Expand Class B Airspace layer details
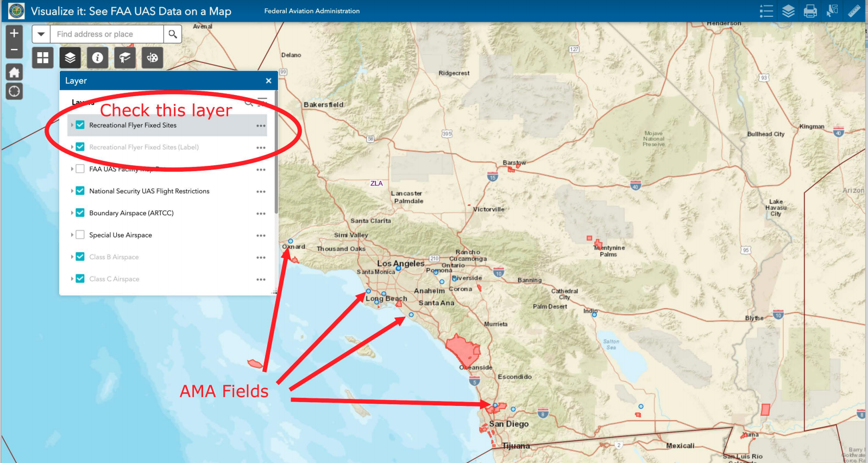This screenshot has height=463, width=868. click(x=72, y=256)
